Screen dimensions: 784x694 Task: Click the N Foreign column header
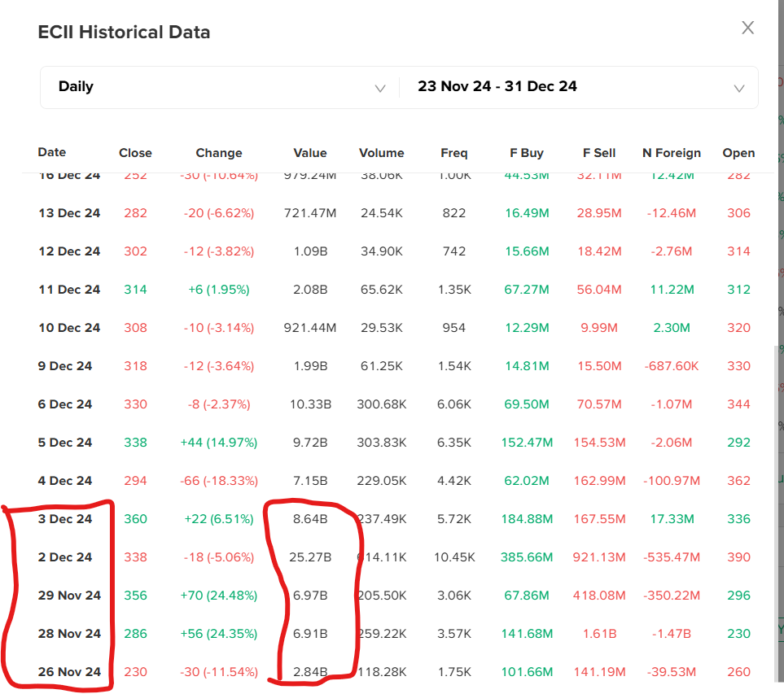[671, 153]
